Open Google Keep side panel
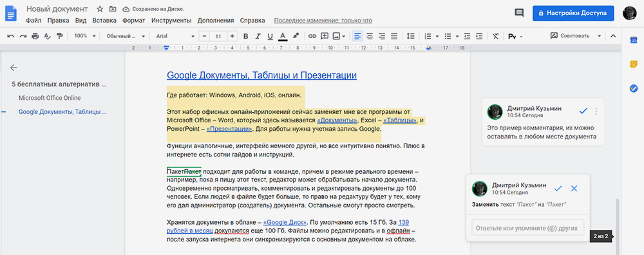 pos(633,64)
